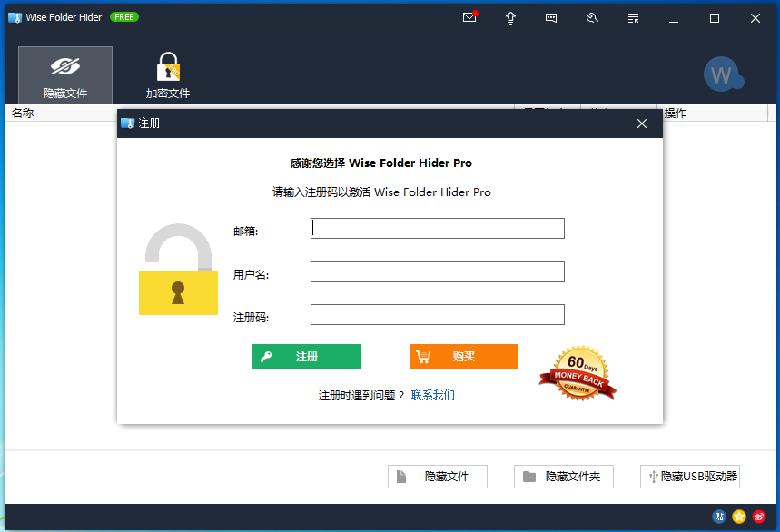Open the mail messages icon in title bar

(469, 17)
